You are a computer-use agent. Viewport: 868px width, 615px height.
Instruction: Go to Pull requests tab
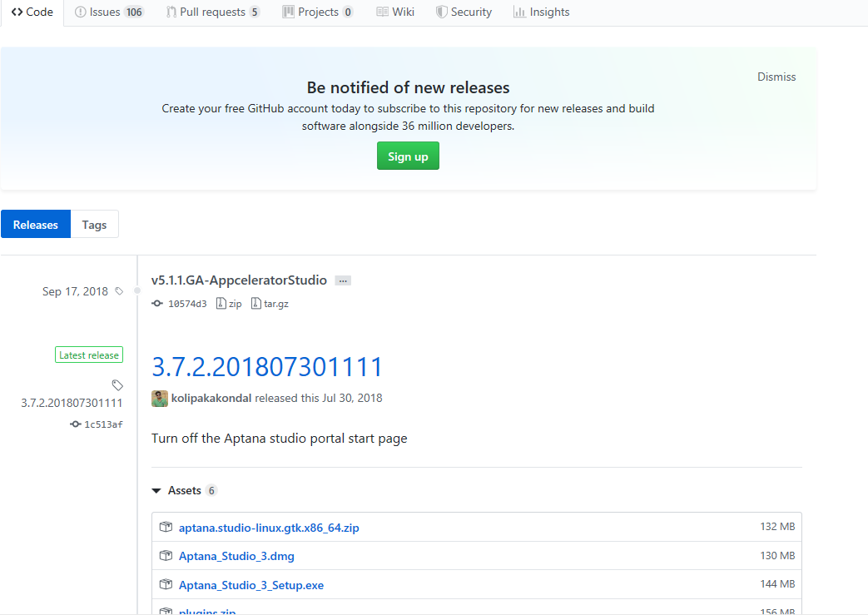[213, 12]
